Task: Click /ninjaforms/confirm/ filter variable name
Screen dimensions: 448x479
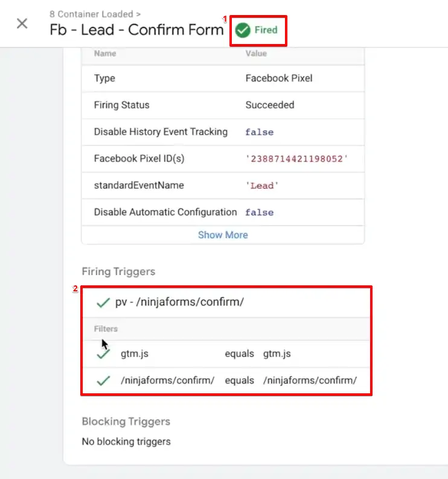Action: click(168, 380)
